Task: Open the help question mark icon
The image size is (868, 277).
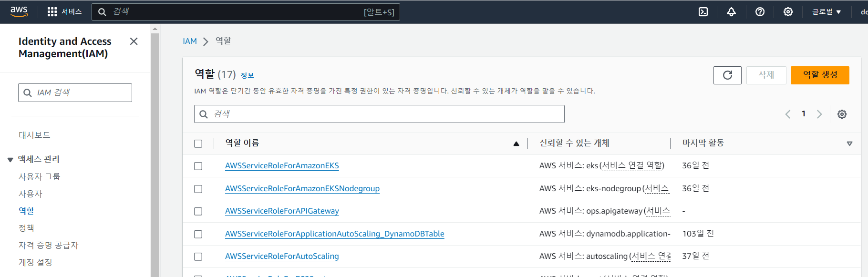Action: pyautogui.click(x=760, y=12)
